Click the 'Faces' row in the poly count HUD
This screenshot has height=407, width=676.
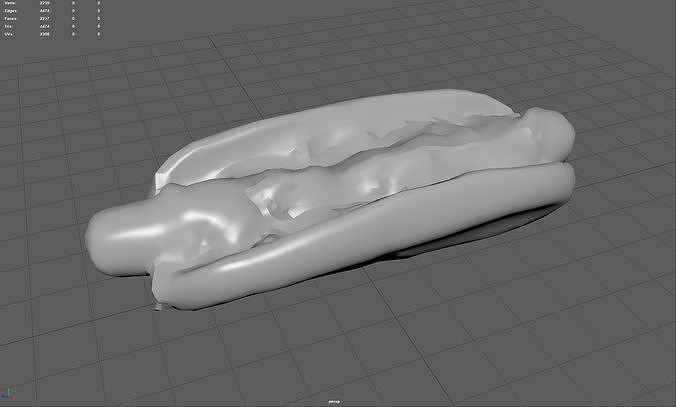[52, 19]
